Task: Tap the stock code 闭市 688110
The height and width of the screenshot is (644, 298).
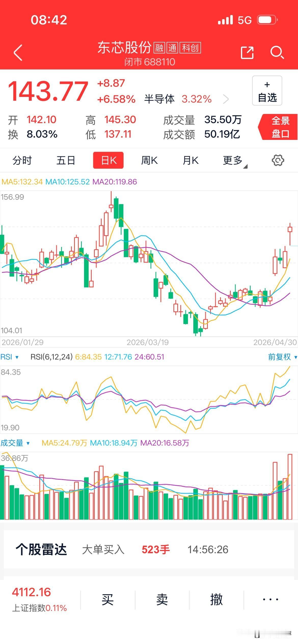Action: [x=150, y=62]
